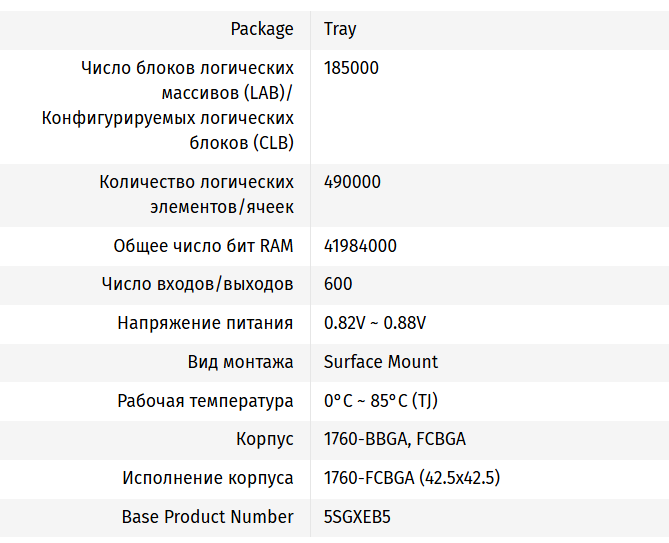Select the temperature value 0°C ~ 85°C (TJ)
The width and height of the screenshot is (669, 543).
click(x=381, y=401)
